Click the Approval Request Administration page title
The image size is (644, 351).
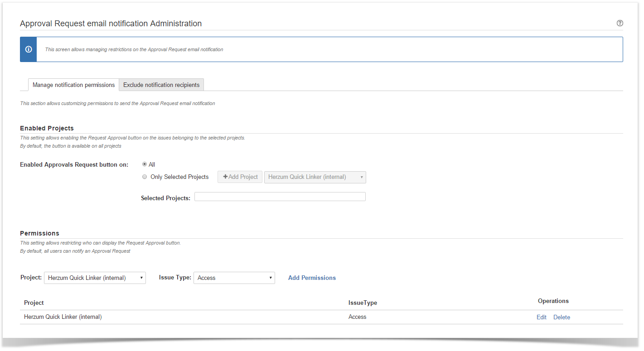pyautogui.click(x=111, y=24)
